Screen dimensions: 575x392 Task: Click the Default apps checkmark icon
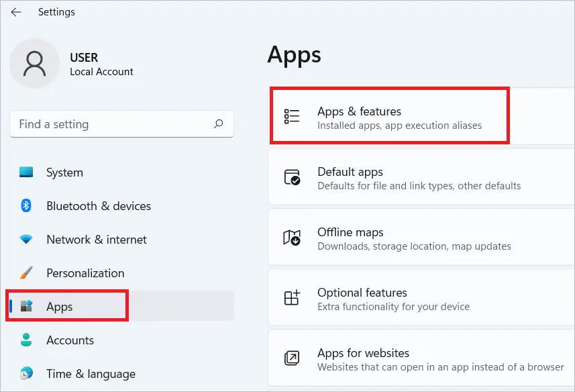(291, 177)
